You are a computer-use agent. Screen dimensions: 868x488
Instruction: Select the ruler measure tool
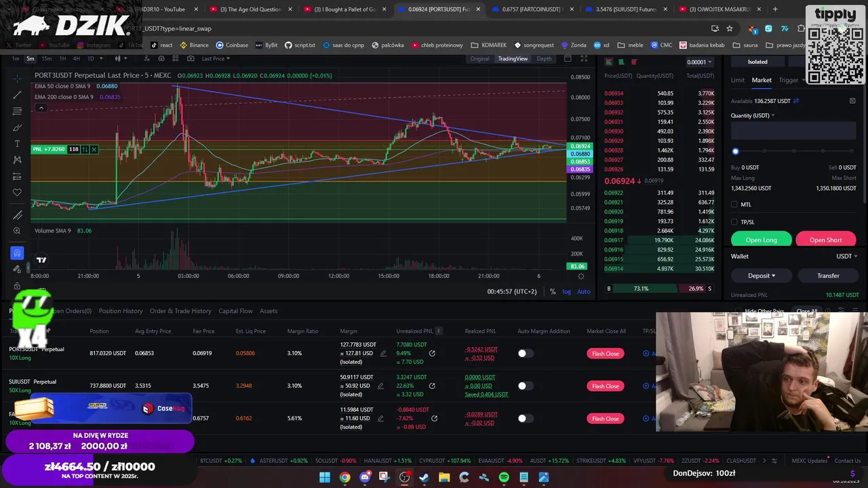(x=17, y=215)
